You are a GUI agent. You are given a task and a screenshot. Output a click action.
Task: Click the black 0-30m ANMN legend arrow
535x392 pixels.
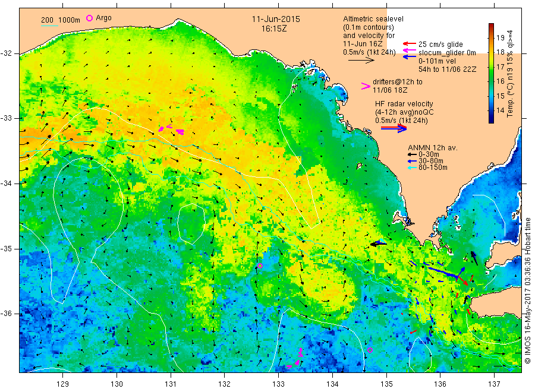[x=412, y=155]
